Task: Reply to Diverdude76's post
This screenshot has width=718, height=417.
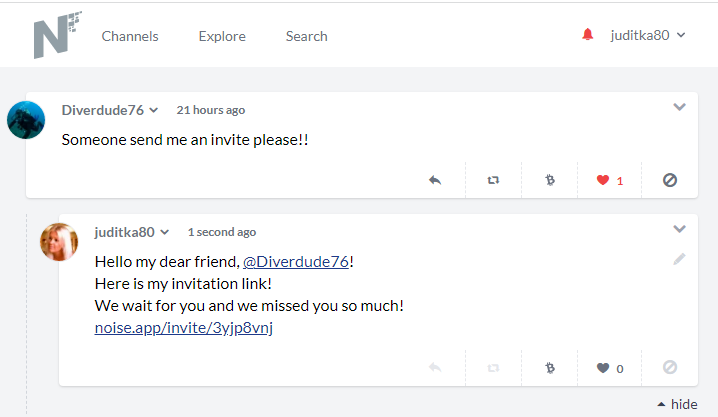Action: (435, 180)
